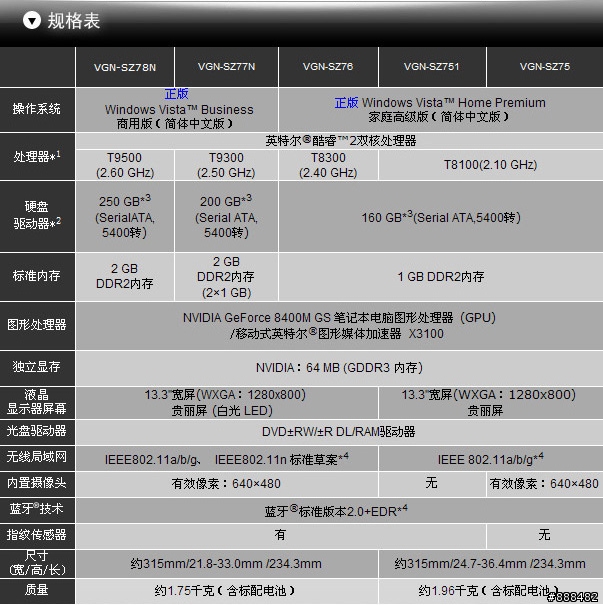Image resolution: width=603 pixels, height=605 pixels.
Task: Click the T9500 (2.60 GHz) cell
Action: 125,165
